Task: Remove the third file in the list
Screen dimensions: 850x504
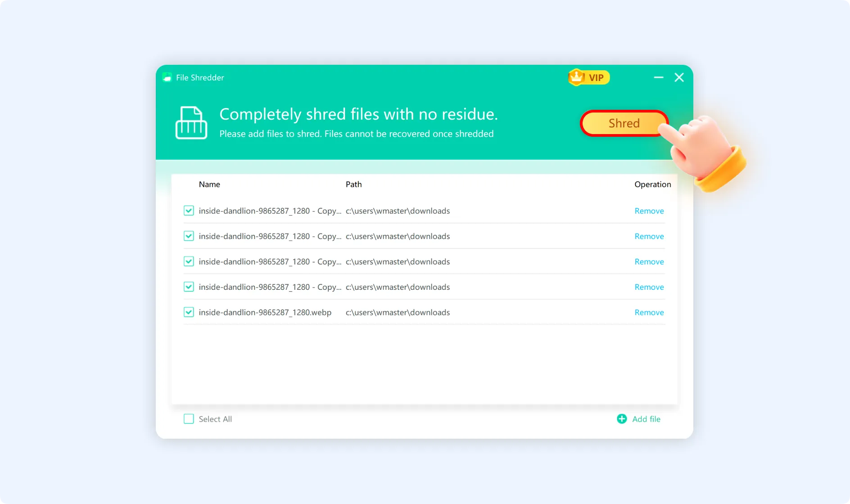Action: 649,261
